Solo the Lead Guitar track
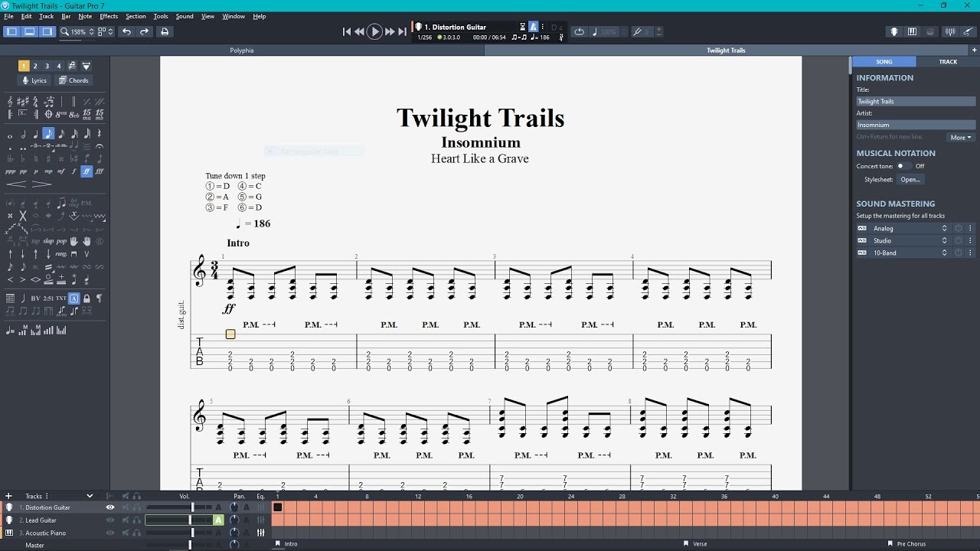The image size is (980, 551). tap(137, 520)
